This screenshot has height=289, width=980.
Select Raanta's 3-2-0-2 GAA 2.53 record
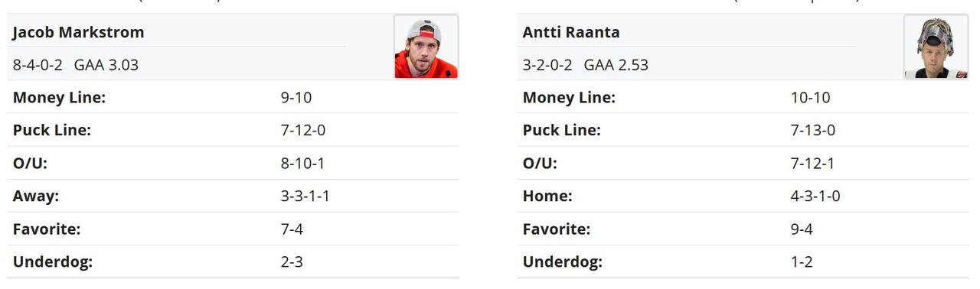586,65
